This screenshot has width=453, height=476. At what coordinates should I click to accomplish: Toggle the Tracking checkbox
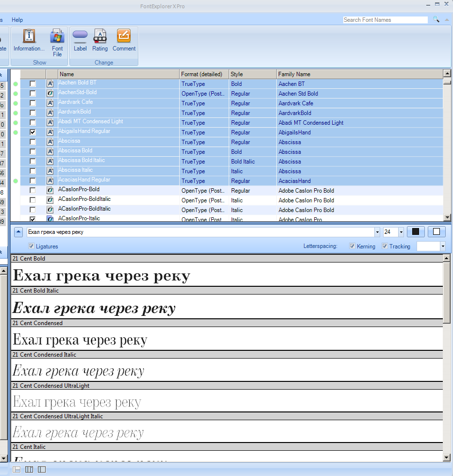pyautogui.click(x=385, y=246)
